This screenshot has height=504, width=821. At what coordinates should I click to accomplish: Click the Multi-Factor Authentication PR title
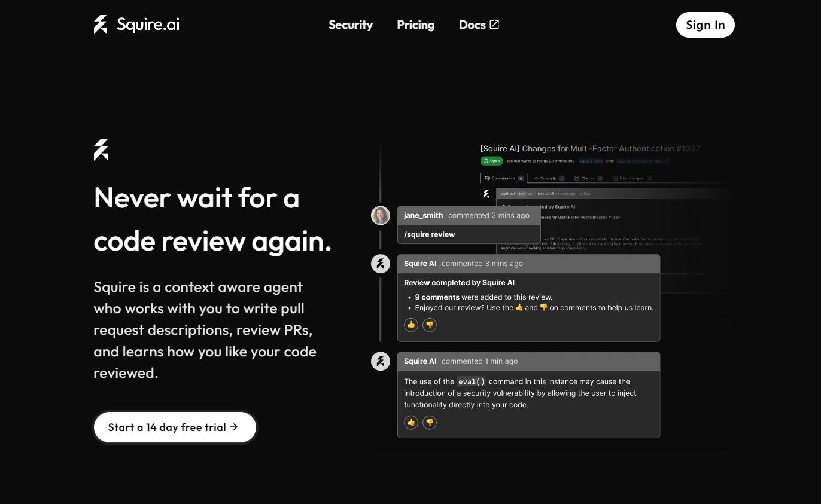tap(589, 148)
